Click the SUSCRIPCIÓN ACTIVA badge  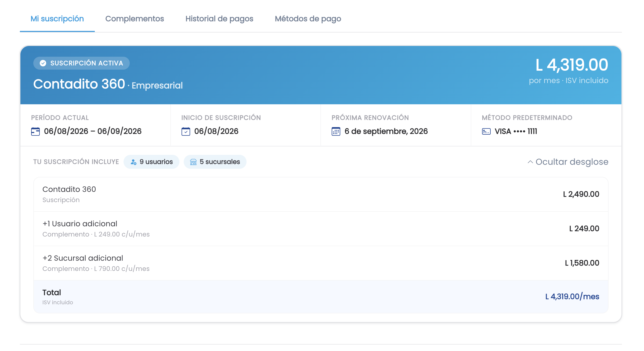pyautogui.click(x=81, y=63)
